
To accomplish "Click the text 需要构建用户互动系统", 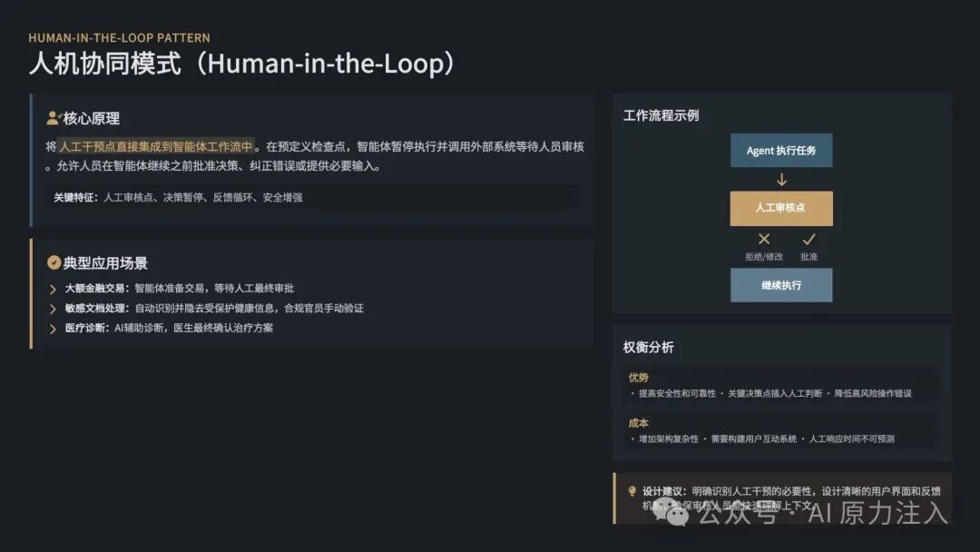I will [754, 439].
